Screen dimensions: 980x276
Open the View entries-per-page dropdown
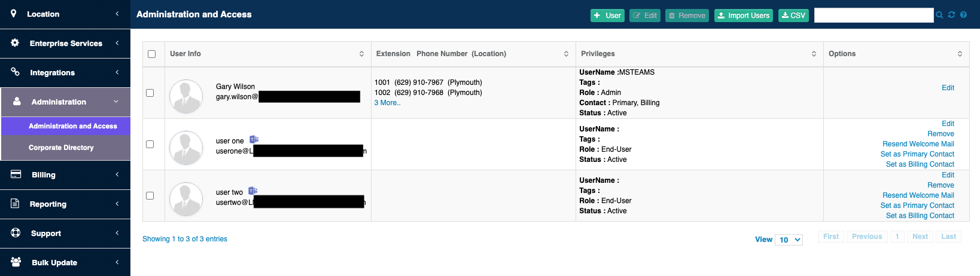coord(789,240)
